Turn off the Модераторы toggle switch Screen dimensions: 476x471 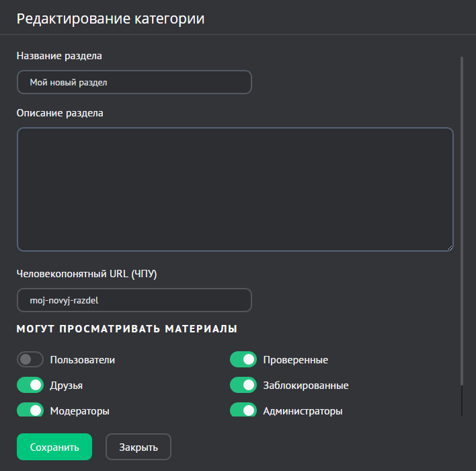coord(30,410)
